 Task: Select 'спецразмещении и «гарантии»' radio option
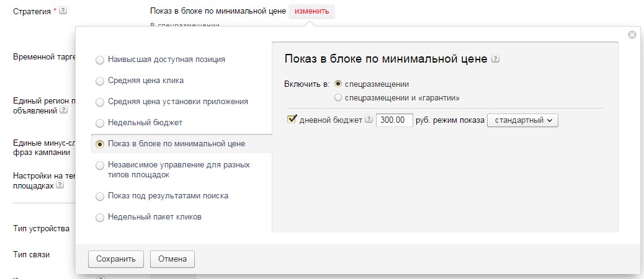(x=338, y=98)
